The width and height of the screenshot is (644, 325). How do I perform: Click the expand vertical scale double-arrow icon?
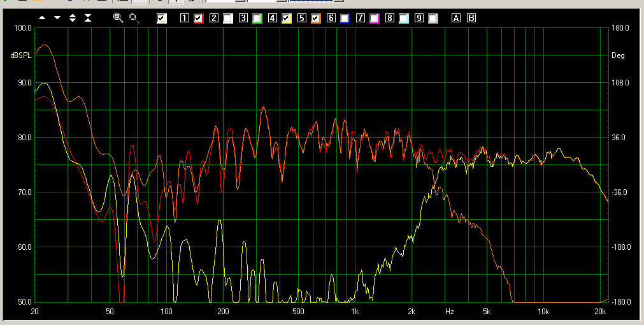click(x=73, y=18)
